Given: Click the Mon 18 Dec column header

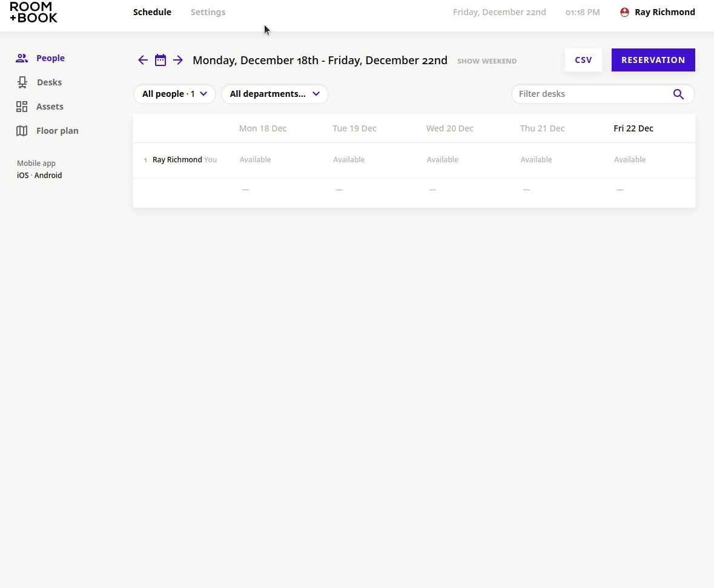Looking at the screenshot, I should click(x=263, y=128).
